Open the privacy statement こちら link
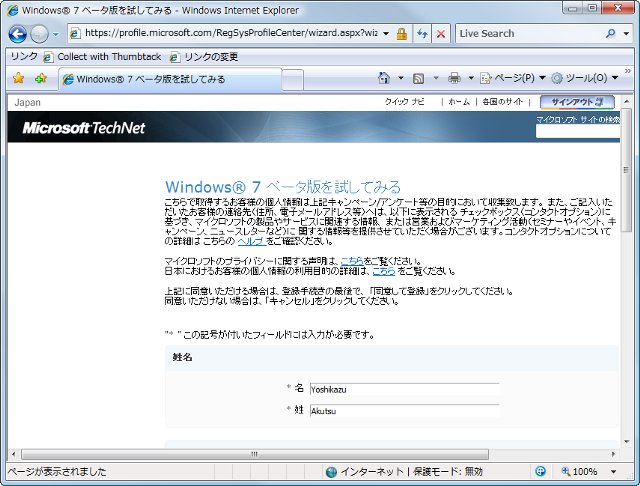This screenshot has width=640, height=486. click(x=352, y=261)
